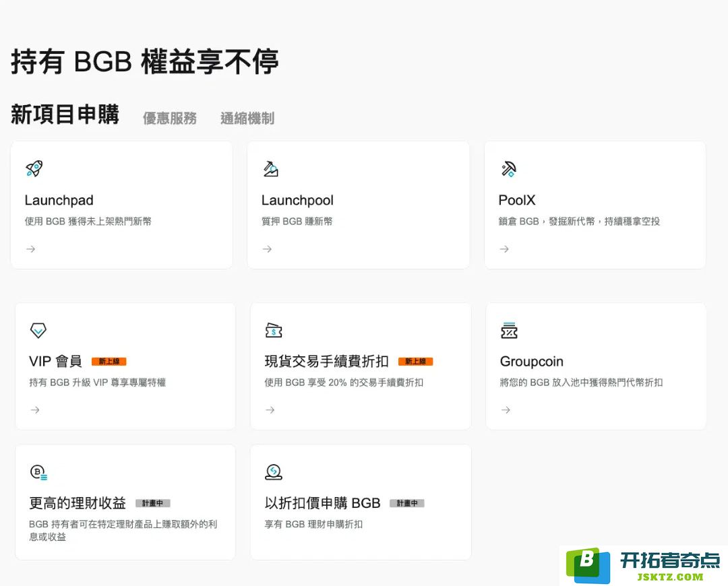728x586 pixels.
Task: Open the PoolX title link
Action: point(517,200)
